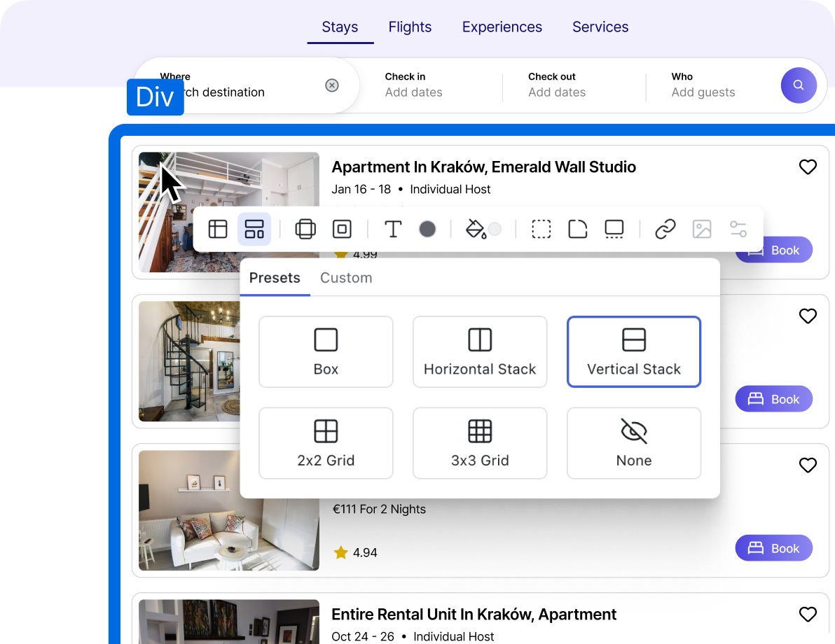Open Entire Rental Unit In Kraków title

pyautogui.click(x=474, y=614)
